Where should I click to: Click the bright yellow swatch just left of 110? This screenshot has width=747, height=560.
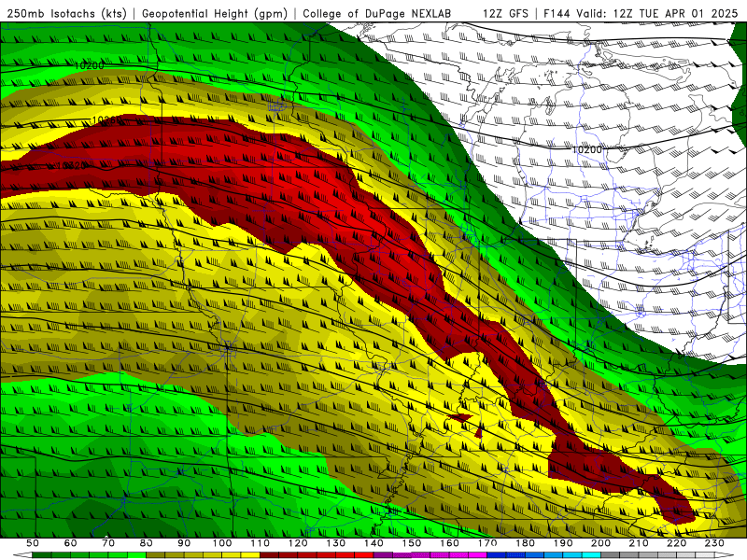click(250, 555)
